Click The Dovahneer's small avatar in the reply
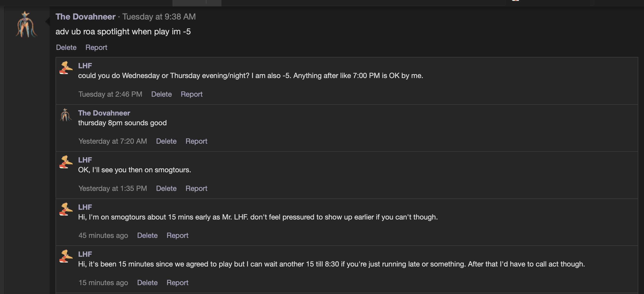 tap(66, 115)
